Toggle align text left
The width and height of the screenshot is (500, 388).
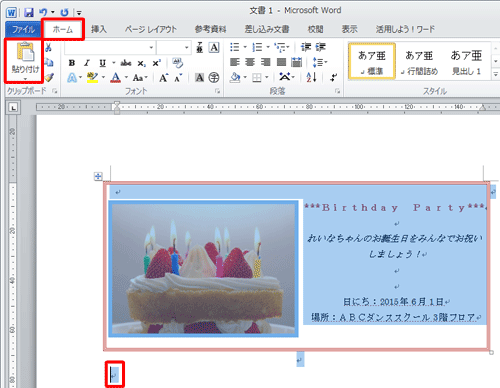(x=235, y=62)
